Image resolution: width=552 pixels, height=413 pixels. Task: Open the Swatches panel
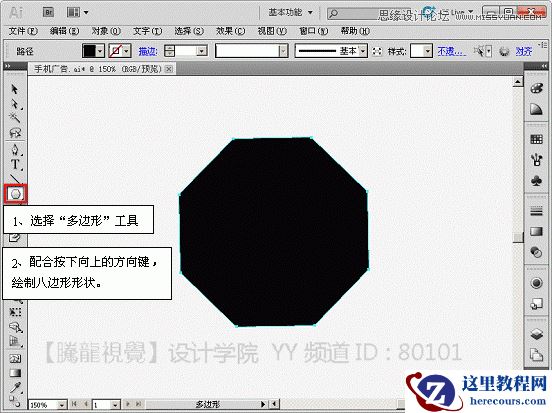536,139
